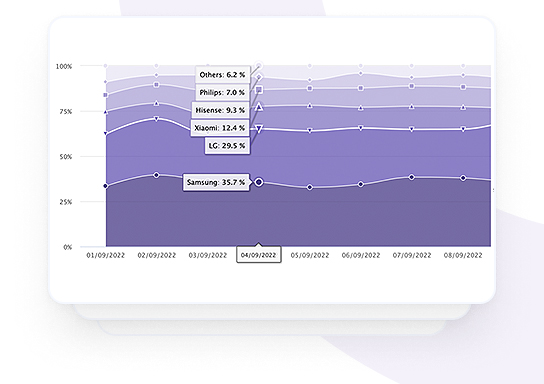
Task: Select the Xiaomi triangle marker on 08/09/2022
Action: point(463,108)
